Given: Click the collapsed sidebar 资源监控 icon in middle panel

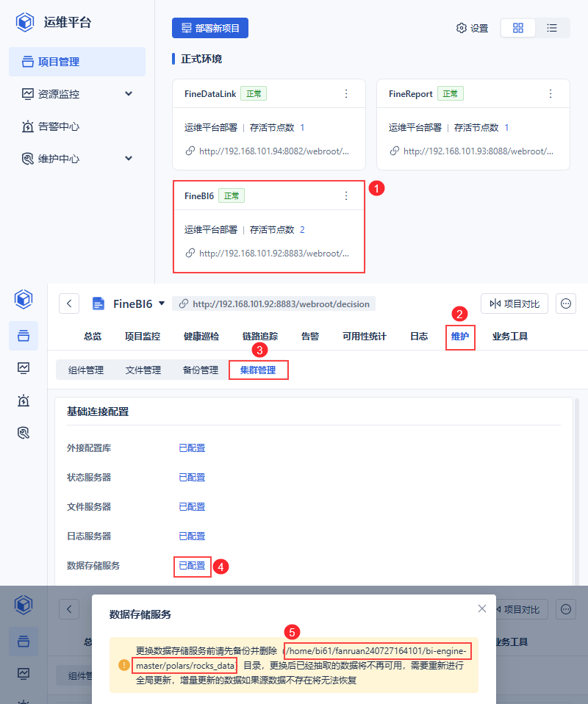Looking at the screenshot, I should click(x=24, y=368).
